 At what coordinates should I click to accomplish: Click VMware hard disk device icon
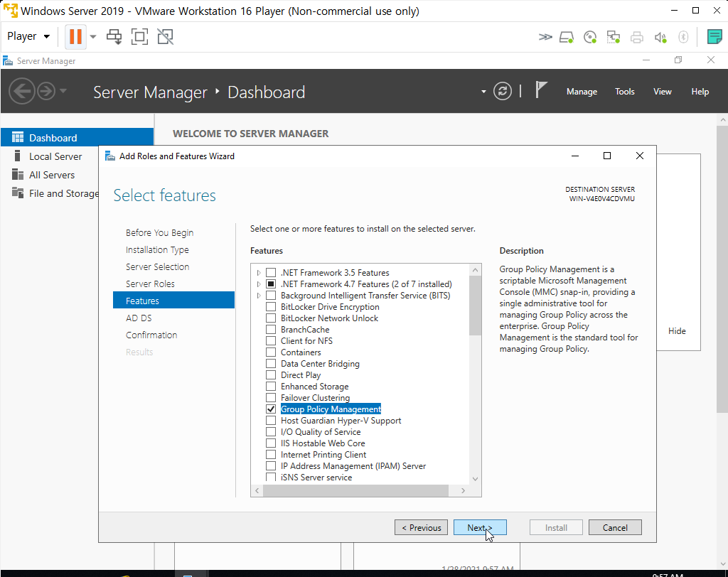click(x=567, y=37)
